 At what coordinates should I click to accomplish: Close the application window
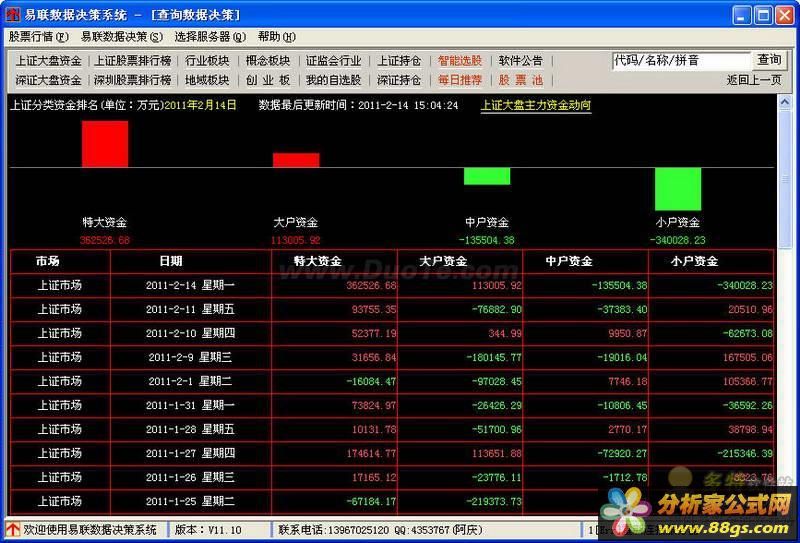(x=785, y=15)
